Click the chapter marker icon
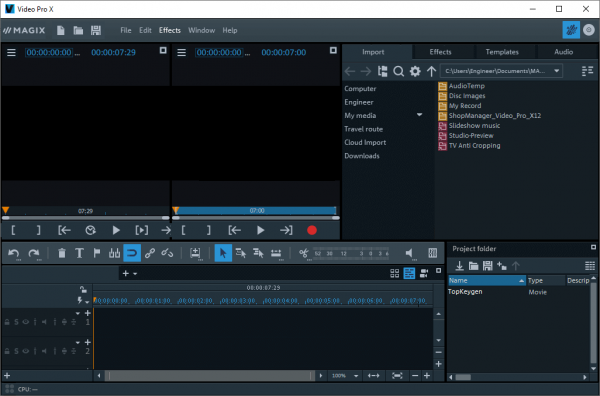This screenshot has height=396, width=600. click(x=114, y=253)
